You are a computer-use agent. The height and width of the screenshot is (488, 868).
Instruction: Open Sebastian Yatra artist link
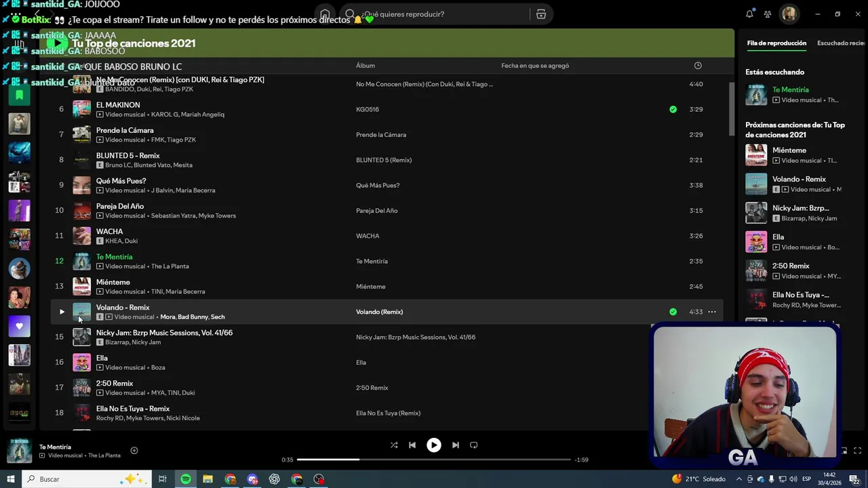pyautogui.click(x=172, y=216)
